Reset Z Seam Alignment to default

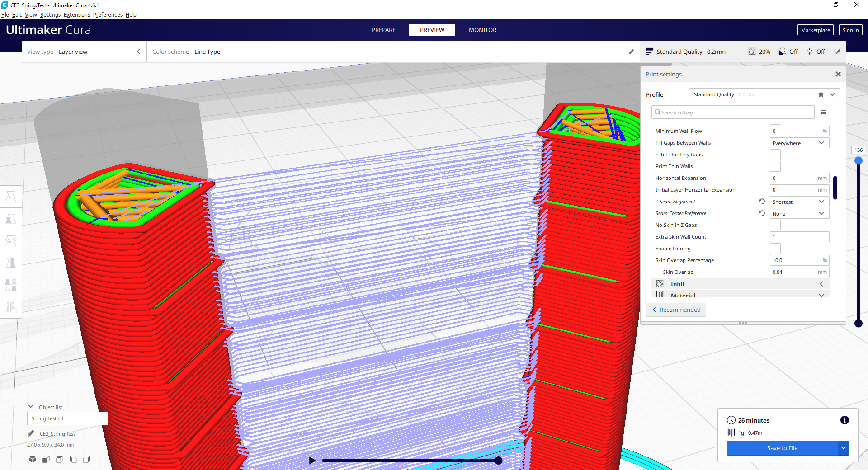762,202
